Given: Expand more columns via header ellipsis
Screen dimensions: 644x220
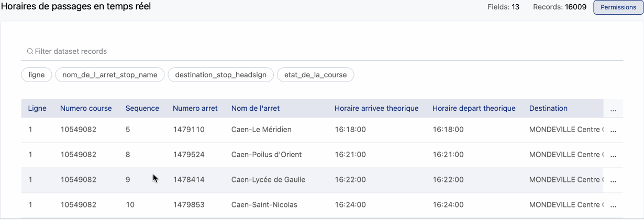Looking at the screenshot, I should click(x=613, y=109).
